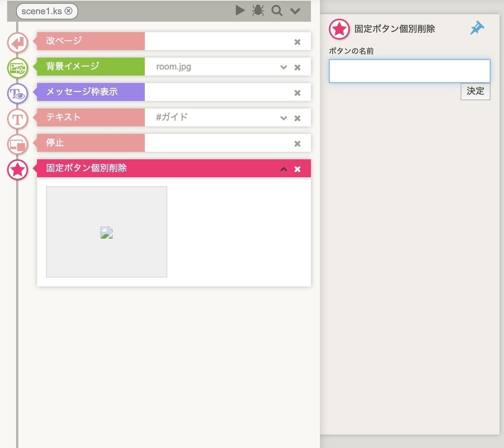
Task: Open the debug bug icon in the toolbar
Action: click(258, 10)
